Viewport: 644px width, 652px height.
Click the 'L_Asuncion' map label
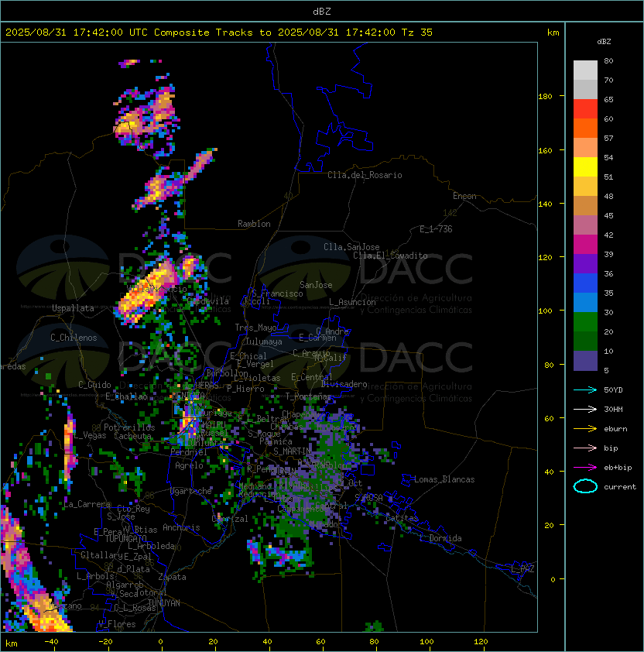pyautogui.click(x=352, y=302)
